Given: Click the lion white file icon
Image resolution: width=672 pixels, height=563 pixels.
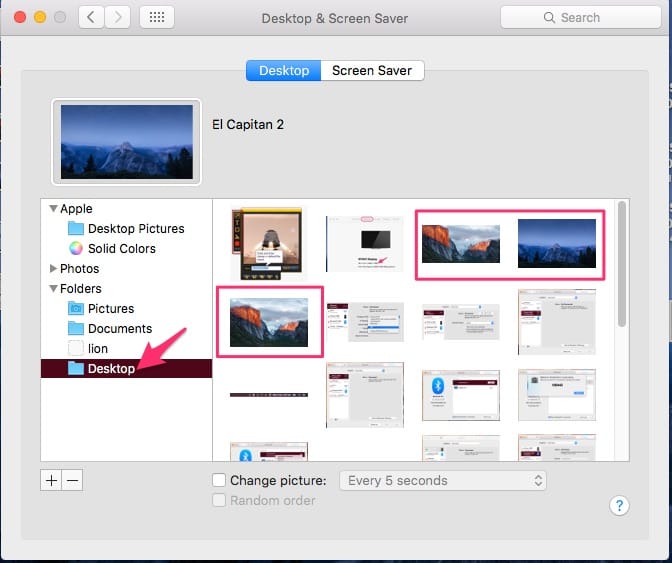Looking at the screenshot, I should point(76,348).
